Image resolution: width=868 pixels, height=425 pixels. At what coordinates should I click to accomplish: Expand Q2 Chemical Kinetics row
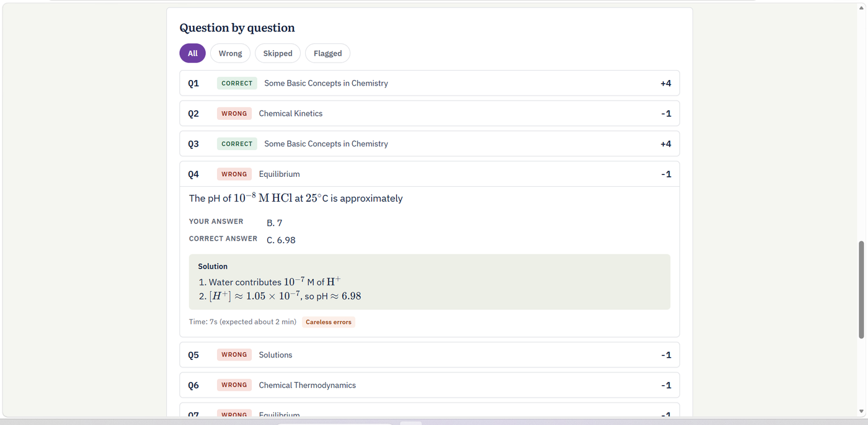tap(430, 114)
